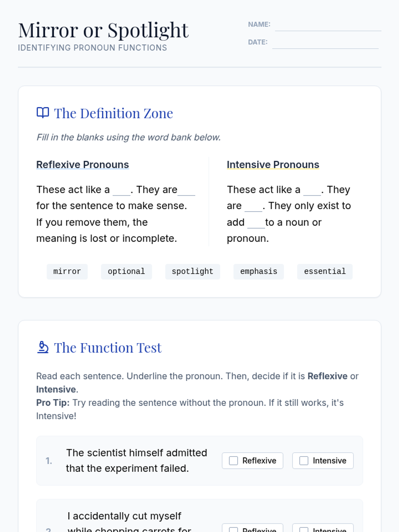The image size is (399, 532).
Task: Check Reflexive for the scientist sentence
Action: [233, 461]
